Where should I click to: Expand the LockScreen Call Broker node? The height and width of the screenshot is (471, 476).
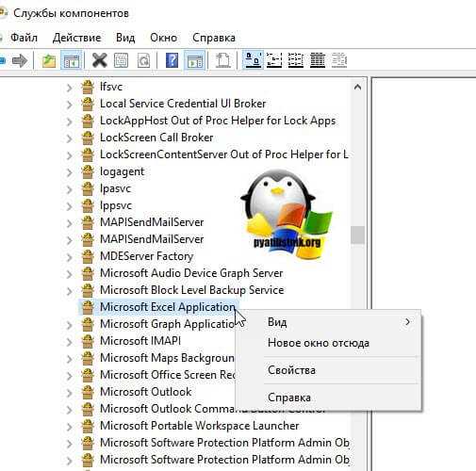click(70, 138)
